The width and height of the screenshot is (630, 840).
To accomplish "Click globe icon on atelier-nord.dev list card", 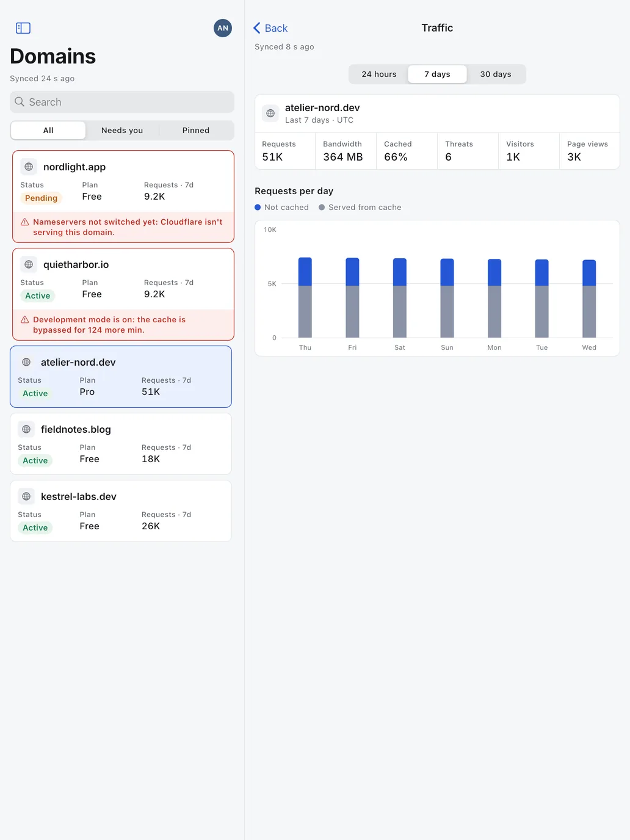I will [26, 362].
